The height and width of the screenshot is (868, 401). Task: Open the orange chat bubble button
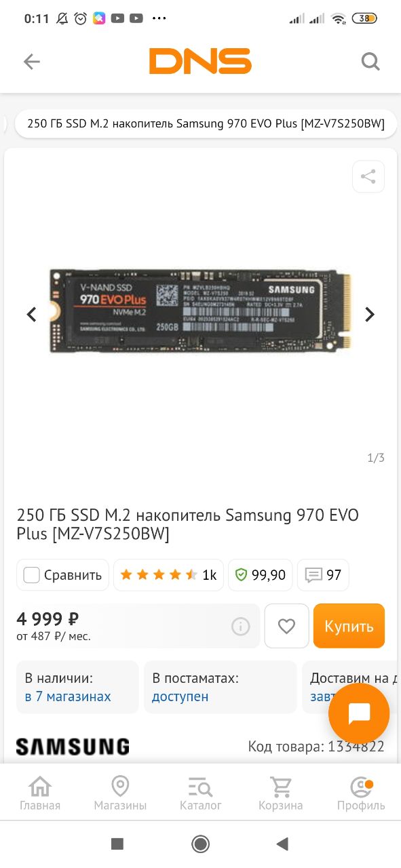[359, 713]
